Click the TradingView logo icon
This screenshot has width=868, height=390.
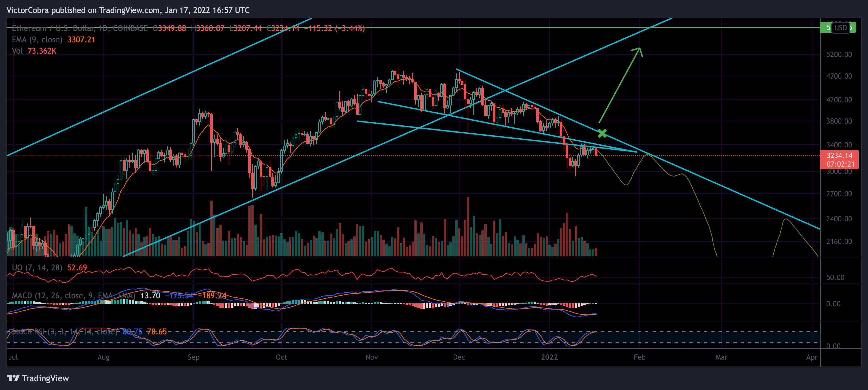(x=13, y=378)
